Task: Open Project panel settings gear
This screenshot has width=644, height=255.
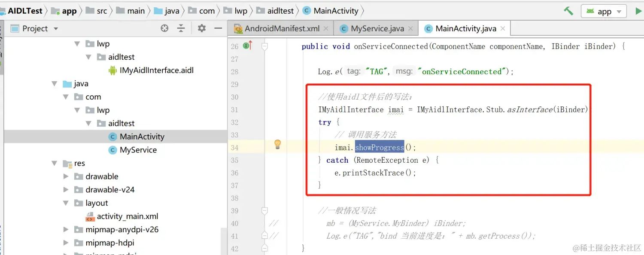Action: pos(202,28)
